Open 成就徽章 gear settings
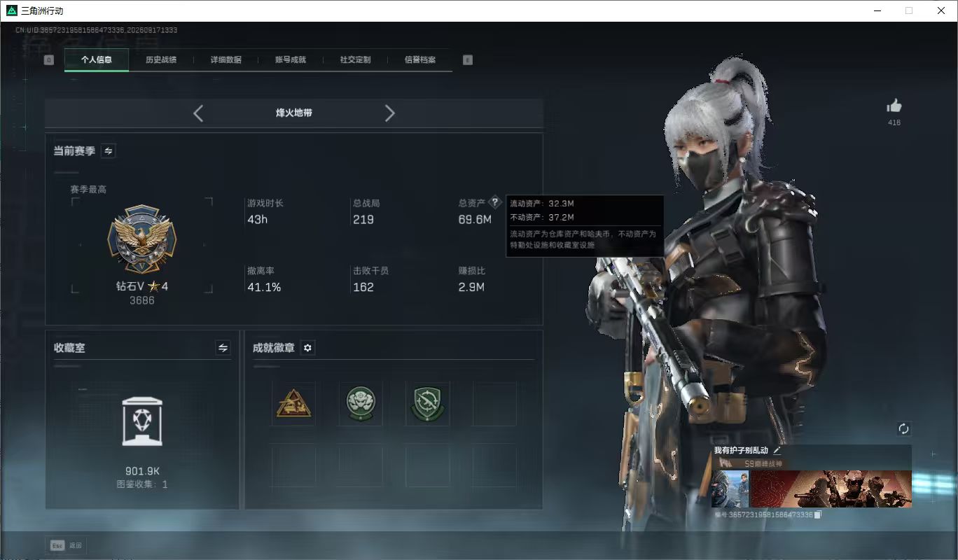958x560 pixels. (x=307, y=348)
